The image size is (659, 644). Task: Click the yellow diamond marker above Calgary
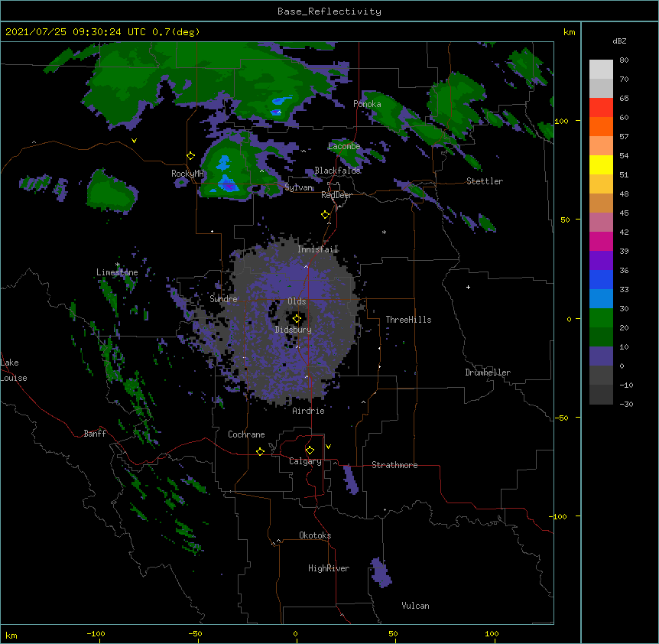click(x=310, y=450)
